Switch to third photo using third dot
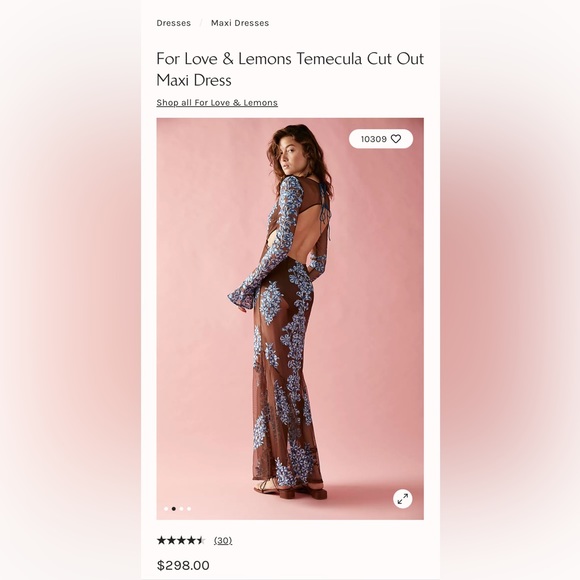Viewport: 580px width, 580px height. [181, 509]
